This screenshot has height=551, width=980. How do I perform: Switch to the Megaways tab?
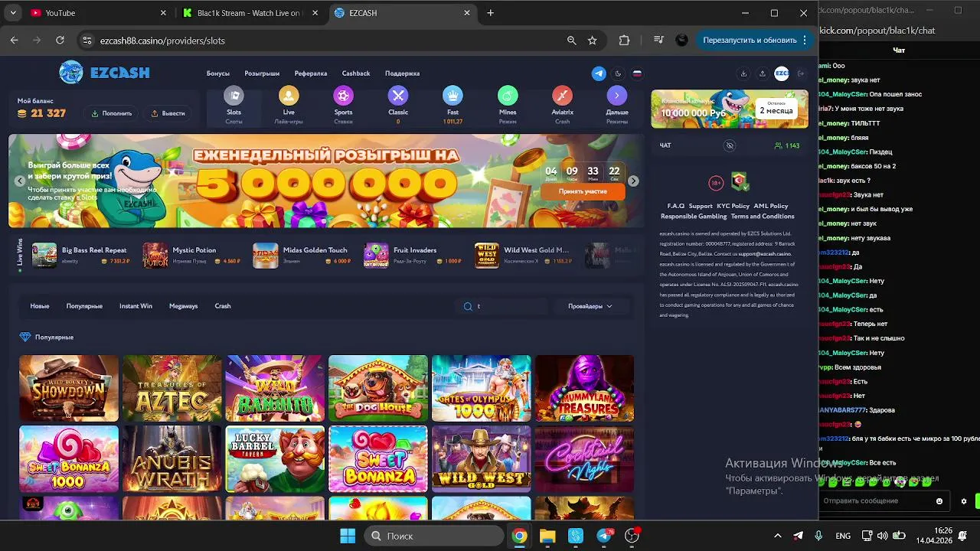point(183,306)
